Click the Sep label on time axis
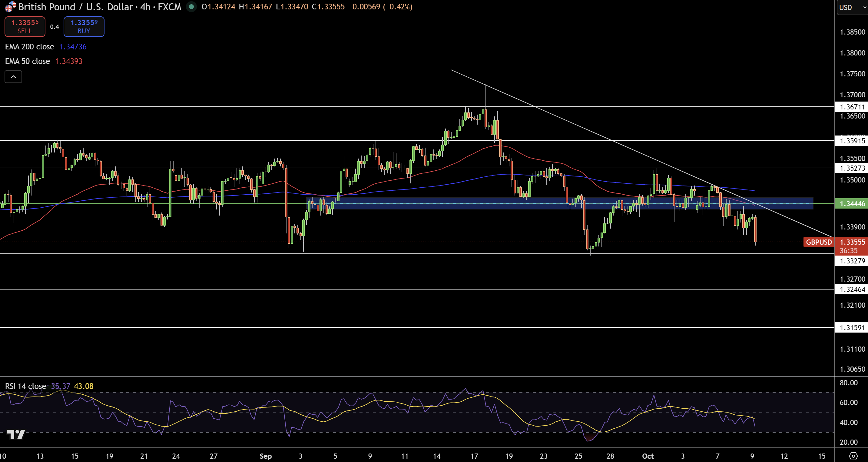The height and width of the screenshot is (462, 868). 266,456
